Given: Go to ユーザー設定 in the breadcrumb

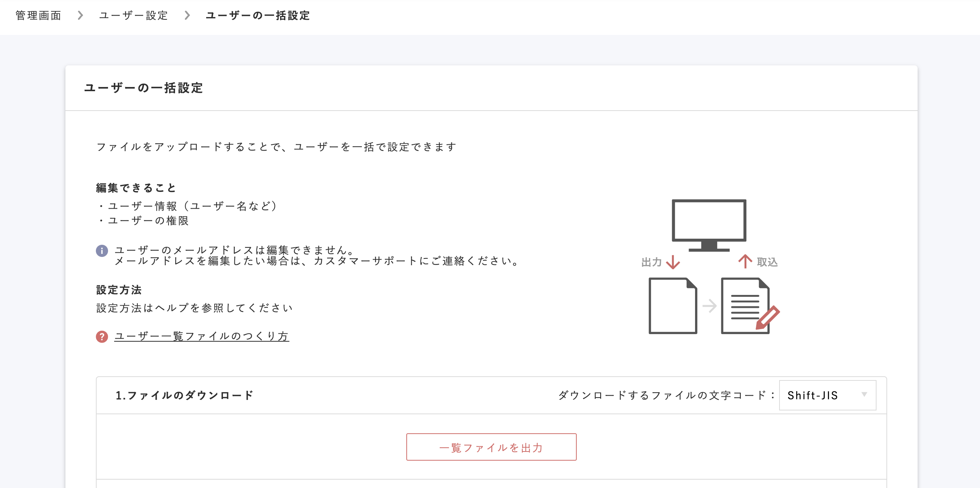Looking at the screenshot, I should tap(134, 16).
